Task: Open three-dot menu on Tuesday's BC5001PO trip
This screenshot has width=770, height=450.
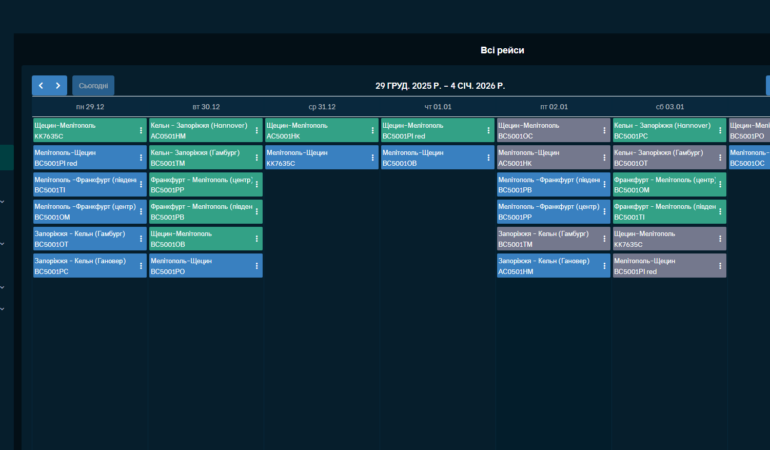Action: [256, 265]
